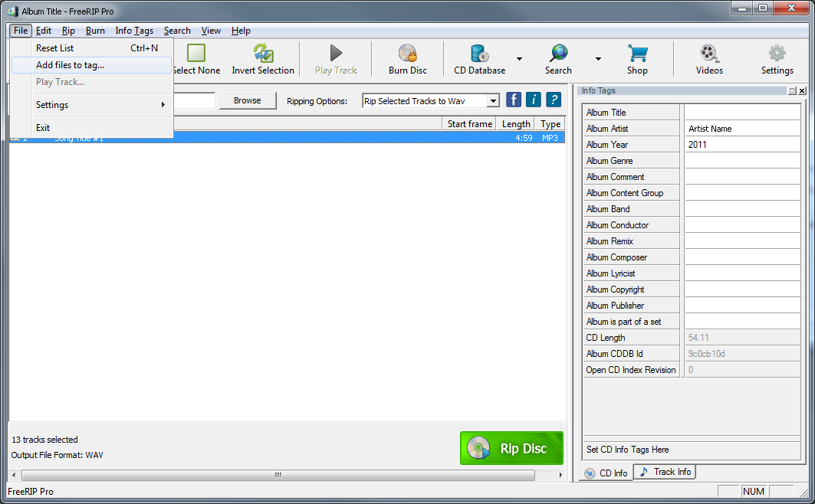The image size is (815, 504).
Task: Switch to the CD Info tab
Action: tap(606, 473)
